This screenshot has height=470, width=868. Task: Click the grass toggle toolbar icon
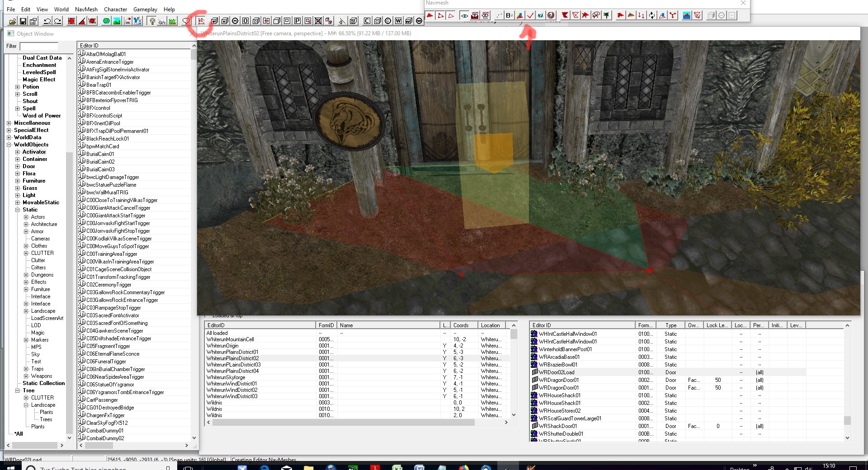[172, 21]
